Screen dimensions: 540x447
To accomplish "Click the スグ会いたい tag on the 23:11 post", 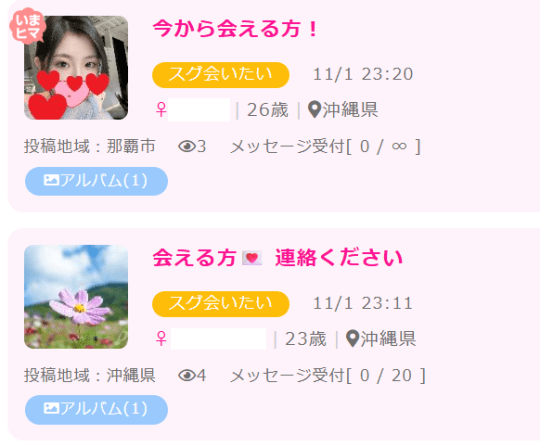I will click(221, 304).
